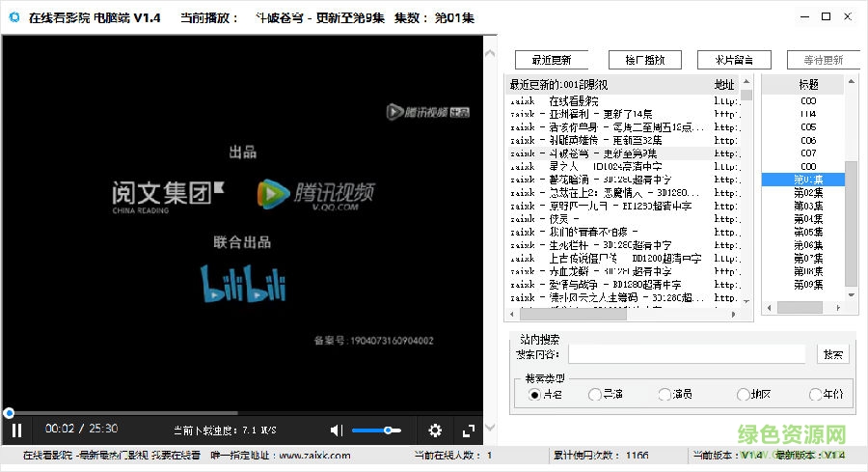Click the bilibili logo in video

click(243, 282)
